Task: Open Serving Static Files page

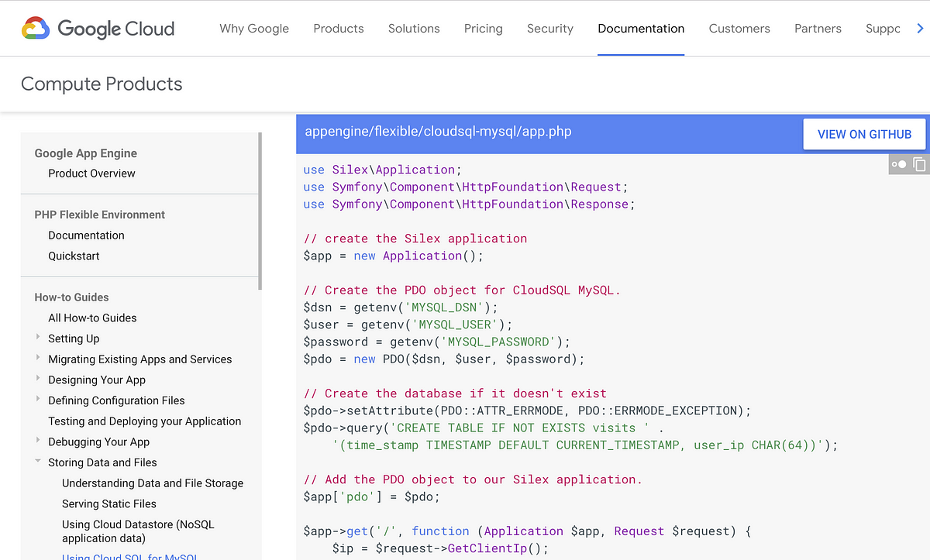Action: click(x=109, y=504)
